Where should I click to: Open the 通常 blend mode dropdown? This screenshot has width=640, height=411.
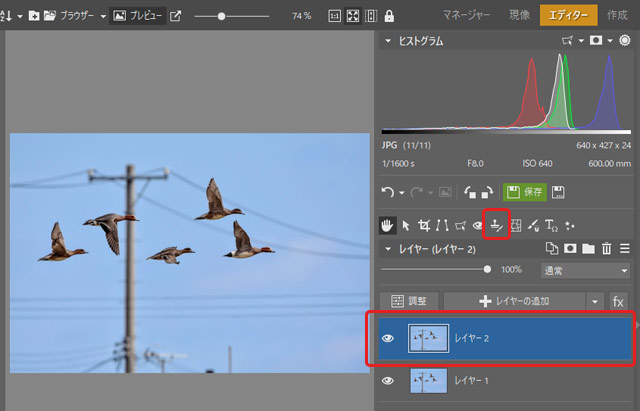click(584, 271)
